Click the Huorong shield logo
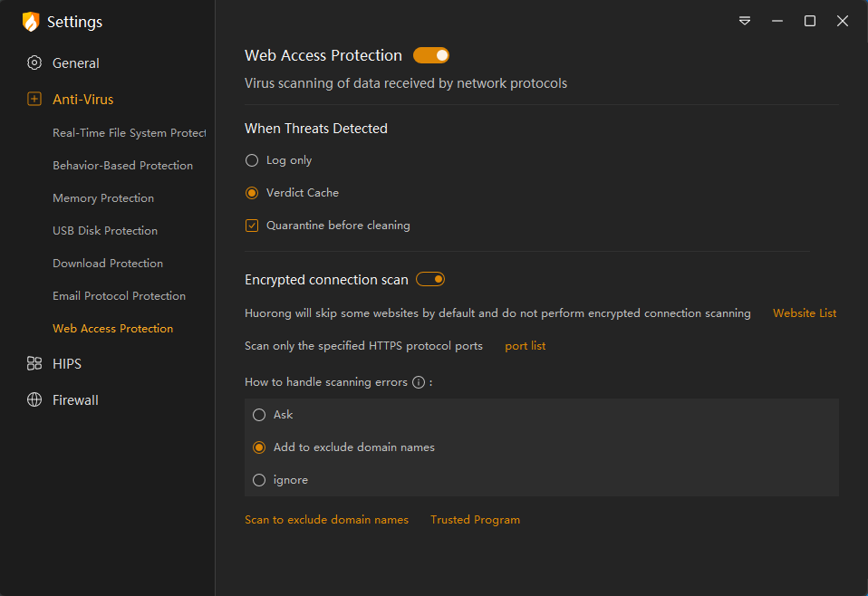Screen dimensions: 868x596 point(31,22)
